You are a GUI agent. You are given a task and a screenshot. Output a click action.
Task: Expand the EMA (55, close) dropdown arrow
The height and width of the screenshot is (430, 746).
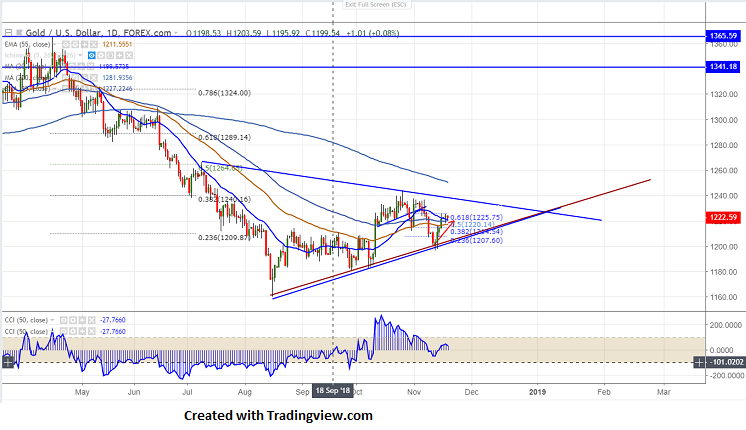tap(55, 44)
